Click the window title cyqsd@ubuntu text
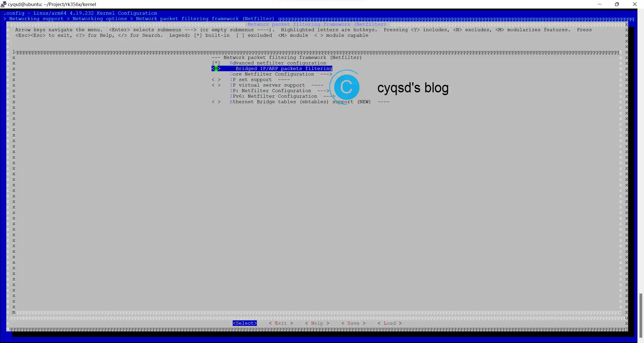 click(52, 4)
